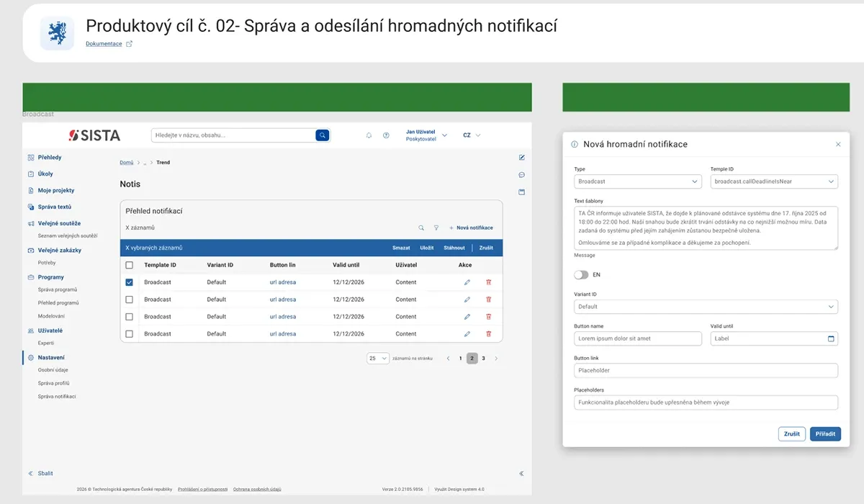Open the CZ language selector
The height and width of the screenshot is (504, 864).
tap(472, 135)
